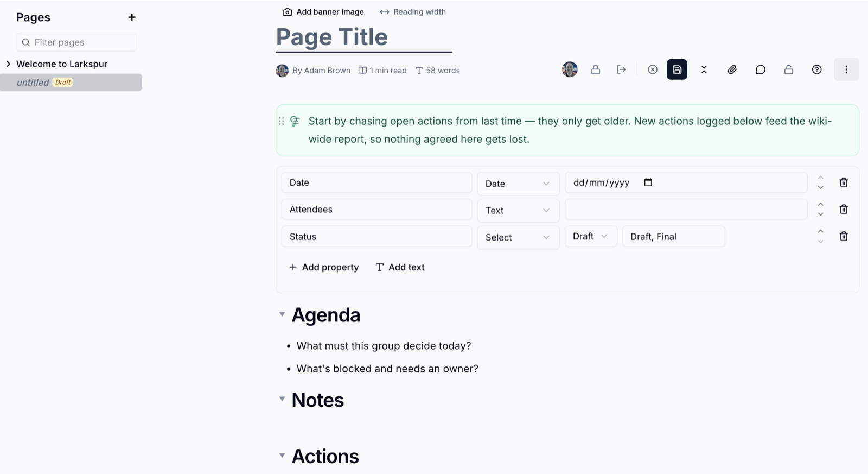Delete the Date property with trash icon
The image size is (868, 474).
(844, 182)
